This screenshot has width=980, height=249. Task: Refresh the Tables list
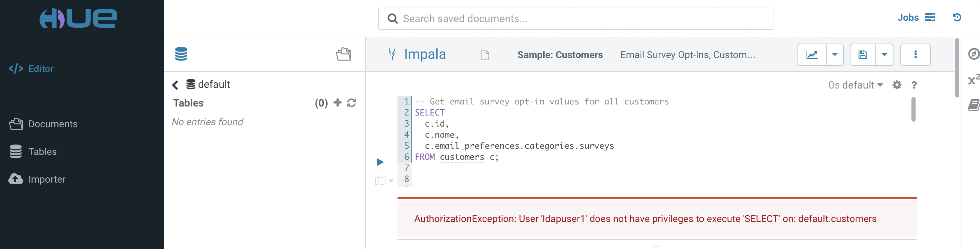coord(351,103)
